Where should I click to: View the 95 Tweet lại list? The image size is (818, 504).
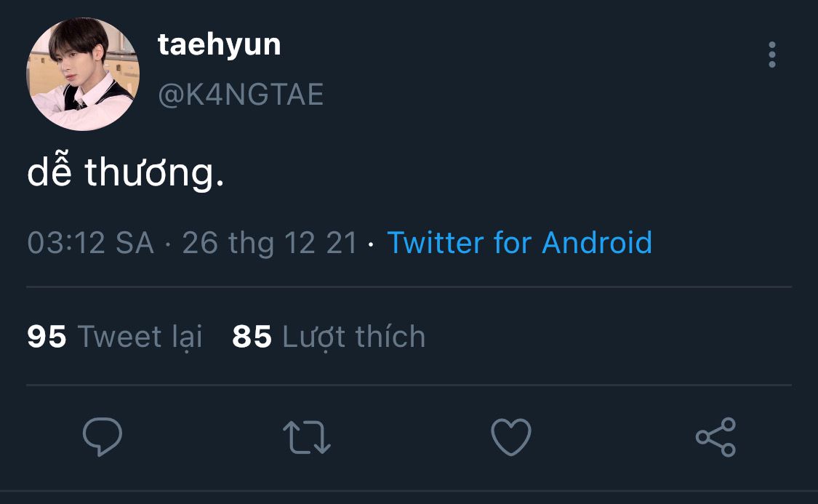pyautogui.click(x=115, y=337)
